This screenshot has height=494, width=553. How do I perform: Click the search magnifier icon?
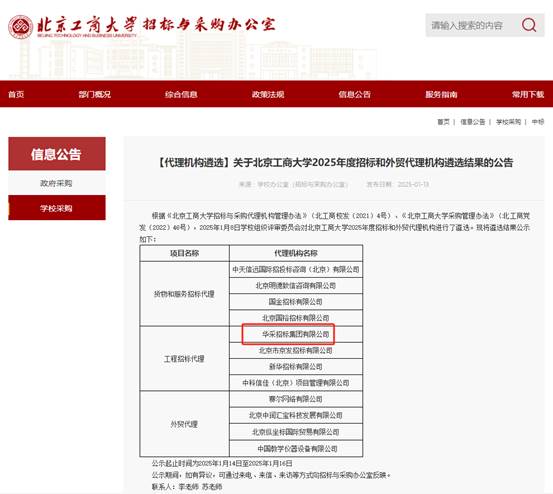(x=529, y=25)
